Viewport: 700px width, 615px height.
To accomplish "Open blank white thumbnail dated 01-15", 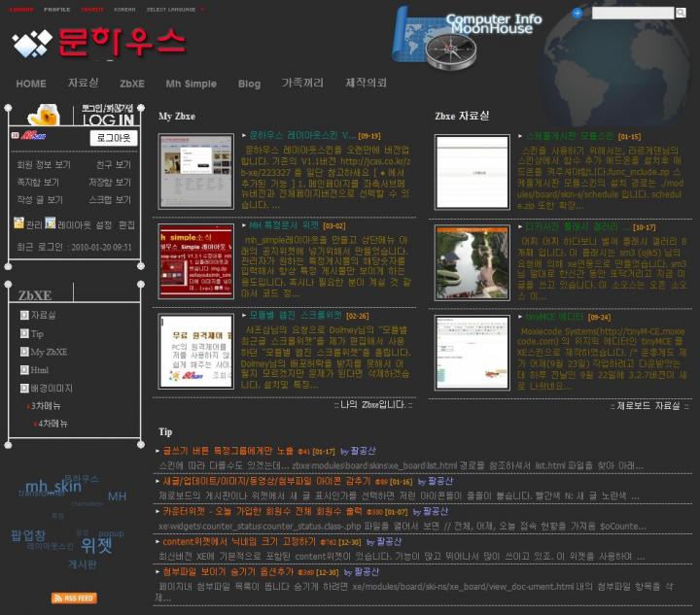I will click(472, 172).
